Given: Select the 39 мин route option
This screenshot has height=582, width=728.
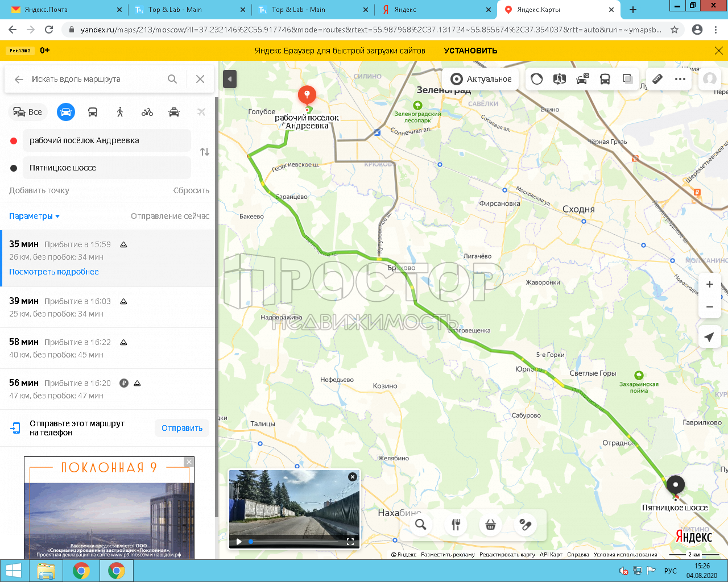Looking at the screenshot, I should click(108, 307).
